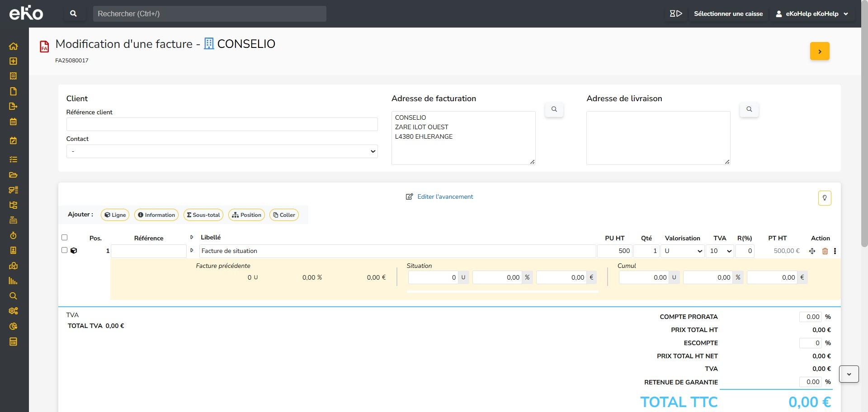Open the eKoHelp user menu
Viewport: 868px width, 412px height.
812,14
